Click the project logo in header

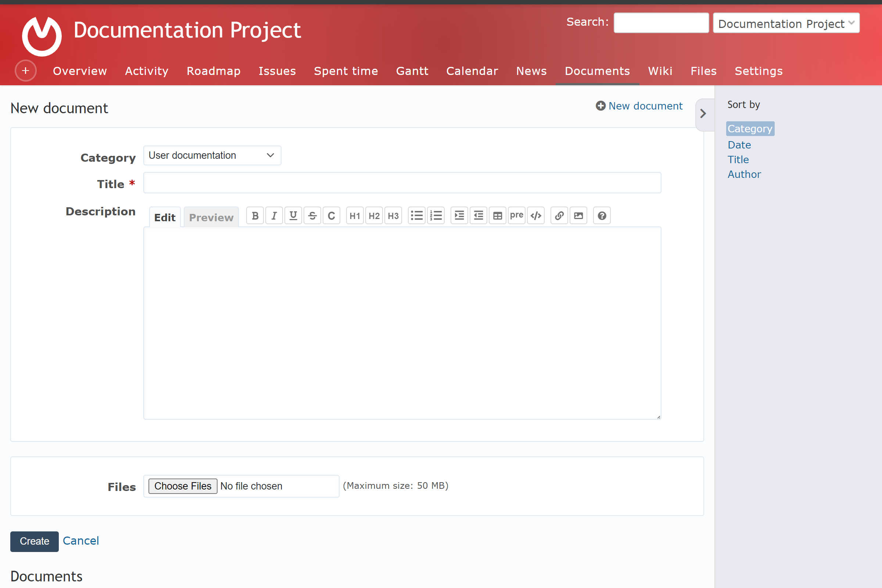pyautogui.click(x=42, y=36)
